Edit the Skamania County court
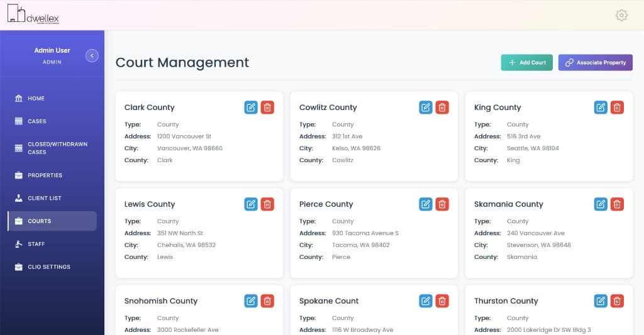The image size is (644, 335). tap(601, 204)
